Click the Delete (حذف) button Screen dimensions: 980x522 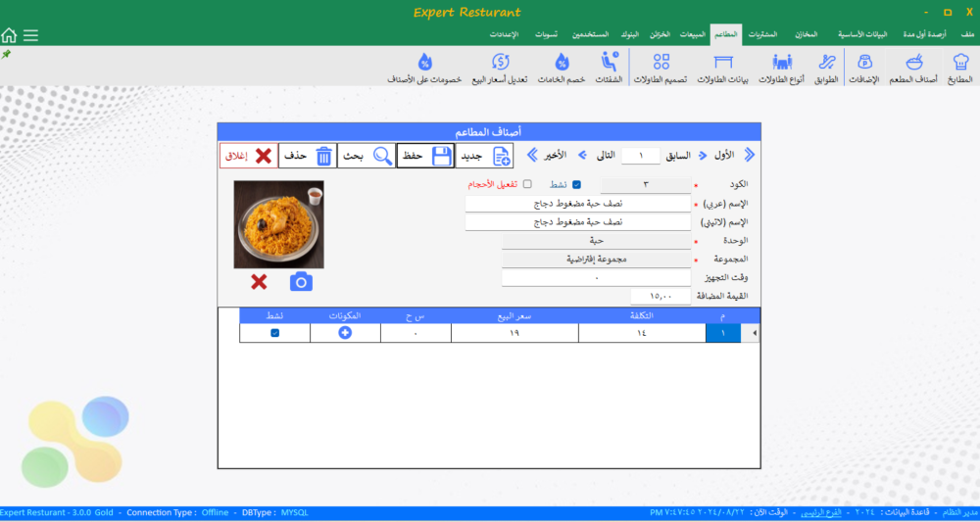tap(308, 156)
